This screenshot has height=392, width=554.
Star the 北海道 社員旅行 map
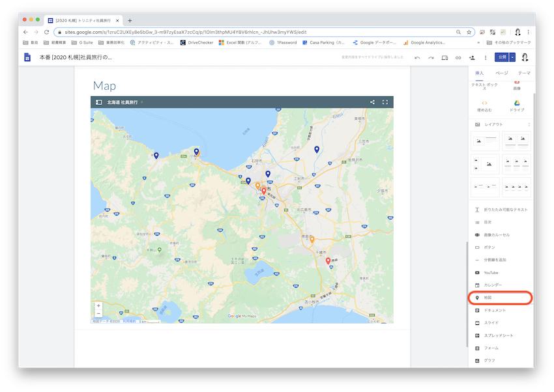coord(142,102)
